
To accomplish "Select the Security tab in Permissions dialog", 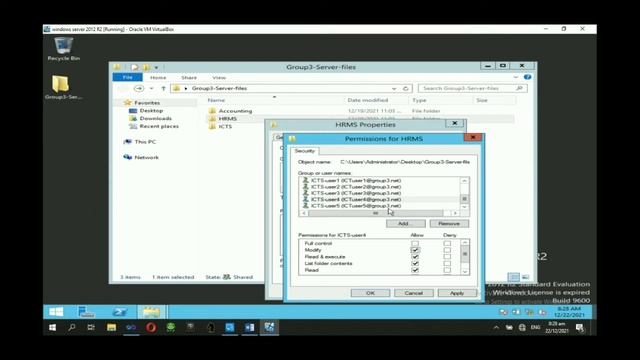I will (x=304, y=151).
